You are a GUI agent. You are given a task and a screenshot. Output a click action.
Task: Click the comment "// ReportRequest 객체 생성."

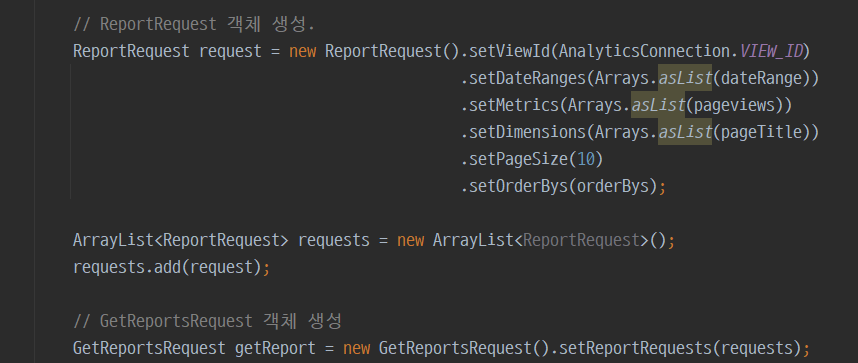[x=194, y=25]
